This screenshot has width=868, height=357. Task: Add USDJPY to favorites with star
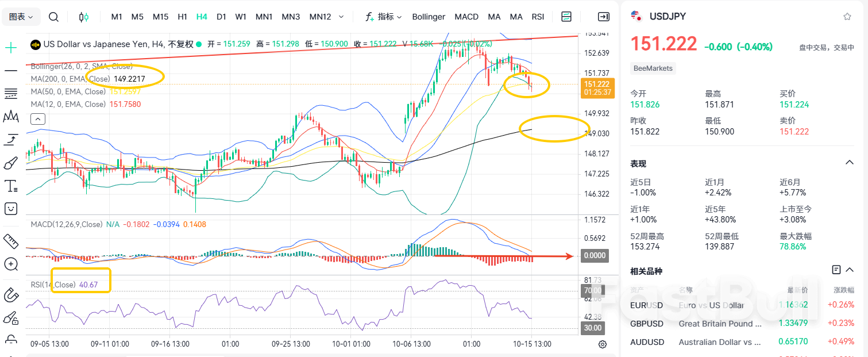pos(847,17)
